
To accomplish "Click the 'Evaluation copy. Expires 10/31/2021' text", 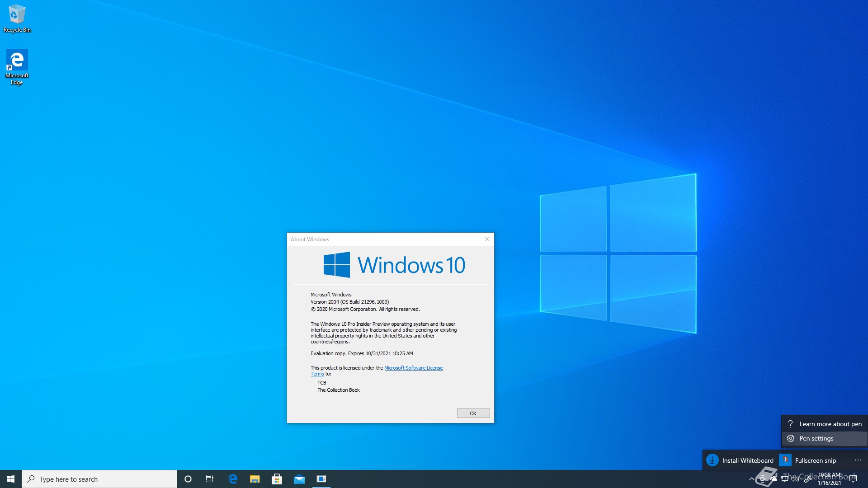I will click(x=362, y=353).
